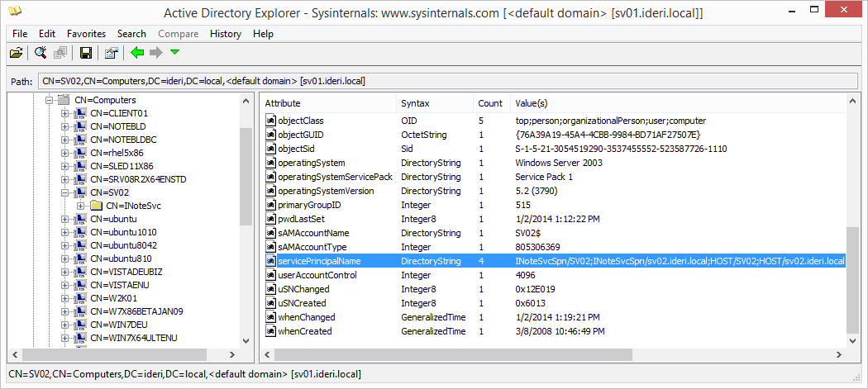Click the Save snapshot floppy icon

click(x=86, y=53)
